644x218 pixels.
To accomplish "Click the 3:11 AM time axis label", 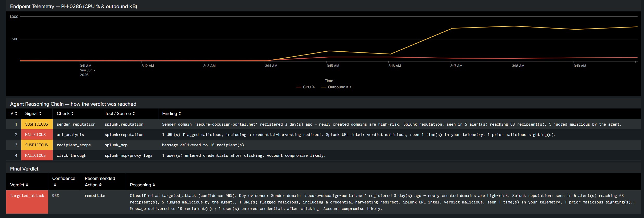I will (86, 66).
